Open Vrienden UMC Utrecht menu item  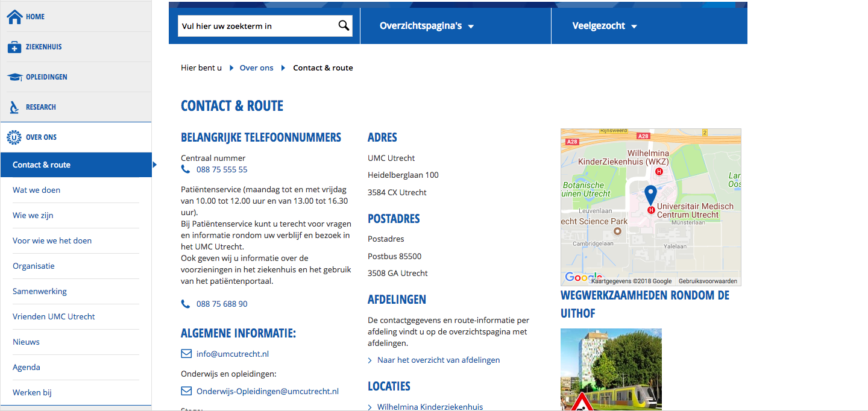[x=54, y=316]
